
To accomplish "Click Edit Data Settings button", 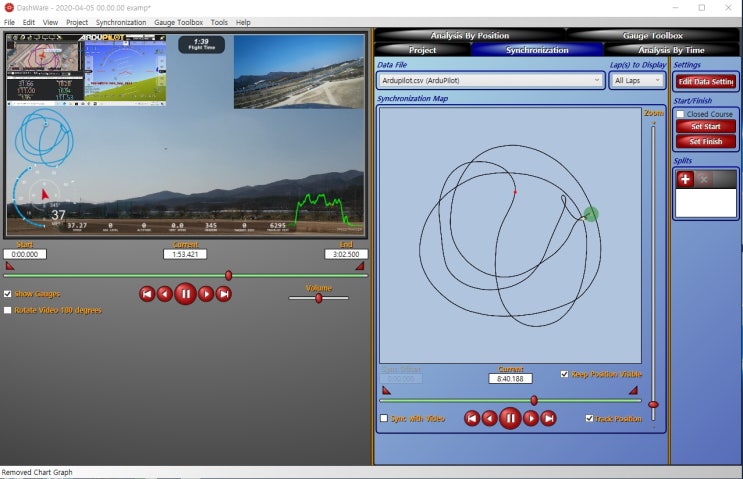I will click(706, 81).
